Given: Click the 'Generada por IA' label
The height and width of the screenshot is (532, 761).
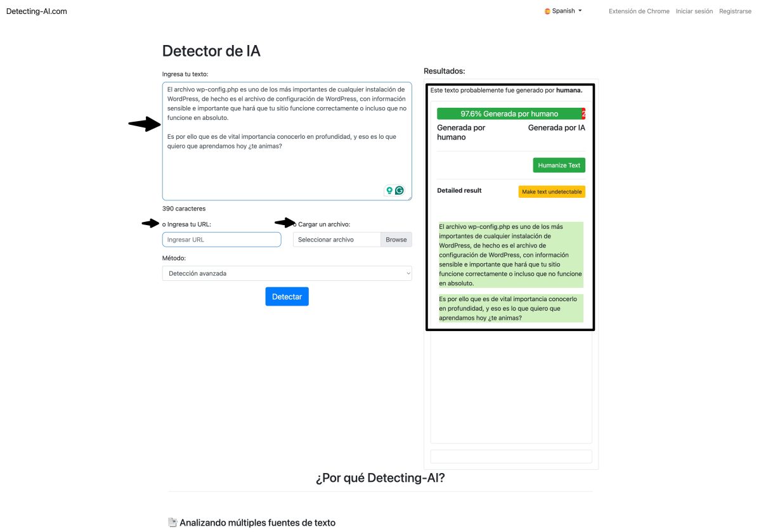Looking at the screenshot, I should [x=556, y=128].
